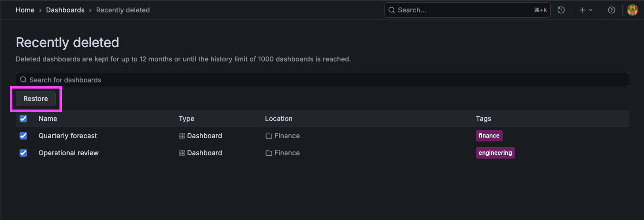The width and height of the screenshot is (644, 220).
Task: Expand the new item dropdown chevron
Action: pyautogui.click(x=591, y=10)
